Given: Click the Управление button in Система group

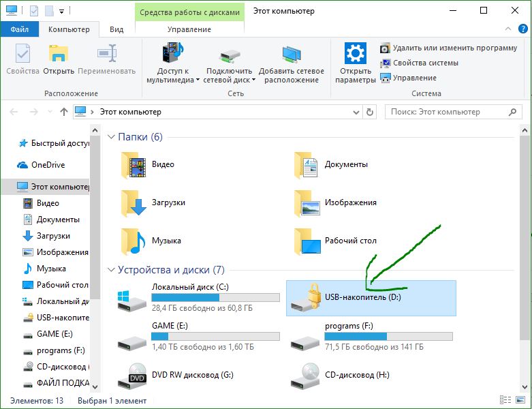Looking at the screenshot, I should tap(408, 78).
